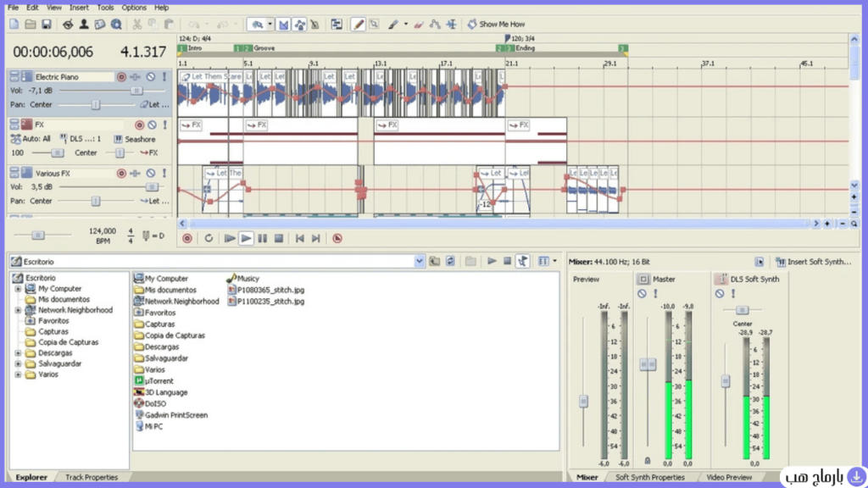Viewport: 868px width, 488px height.
Task: Click the Master fader in mixer
Action: 648,364
